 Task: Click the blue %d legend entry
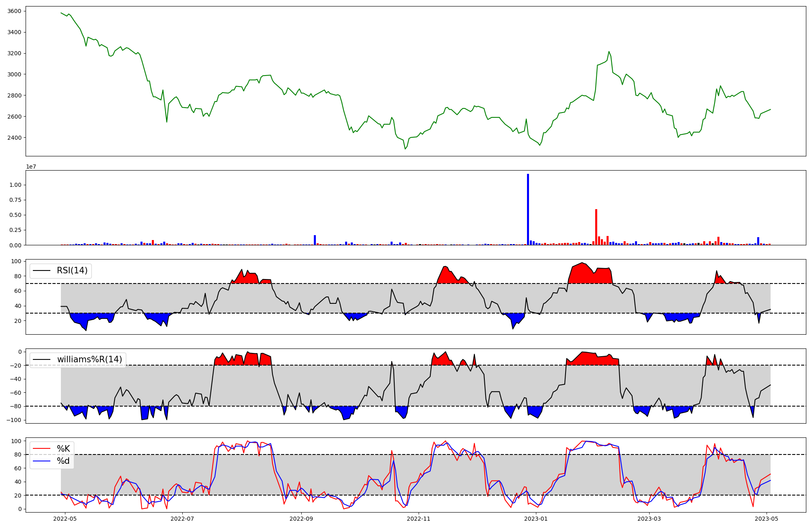pyautogui.click(x=63, y=461)
